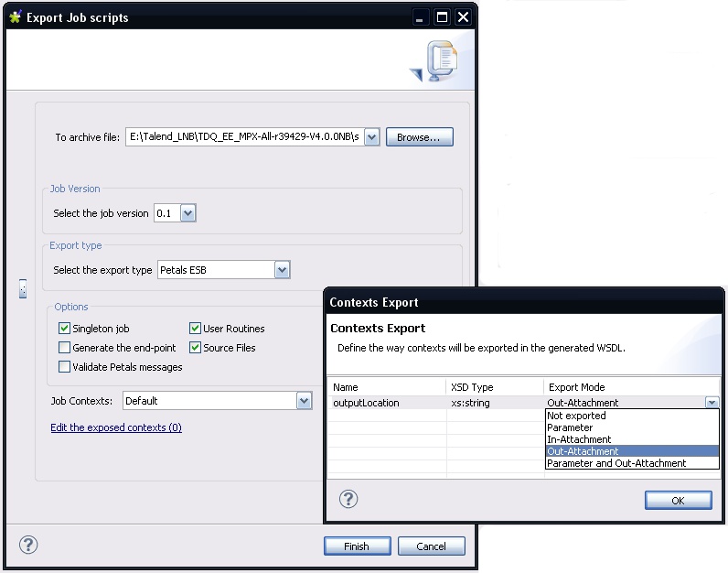This screenshot has width=728, height=573.
Task: Close the Export Job scripts dialog
Action: click(x=463, y=17)
